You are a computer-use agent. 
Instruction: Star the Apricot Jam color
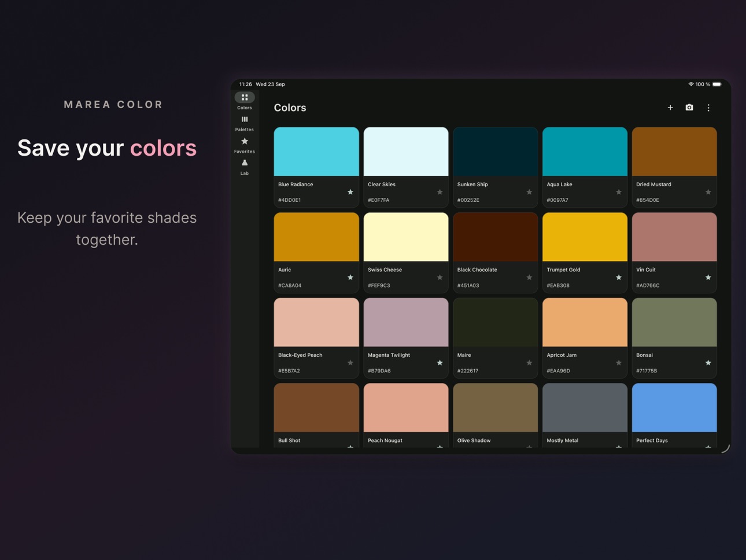coord(619,363)
